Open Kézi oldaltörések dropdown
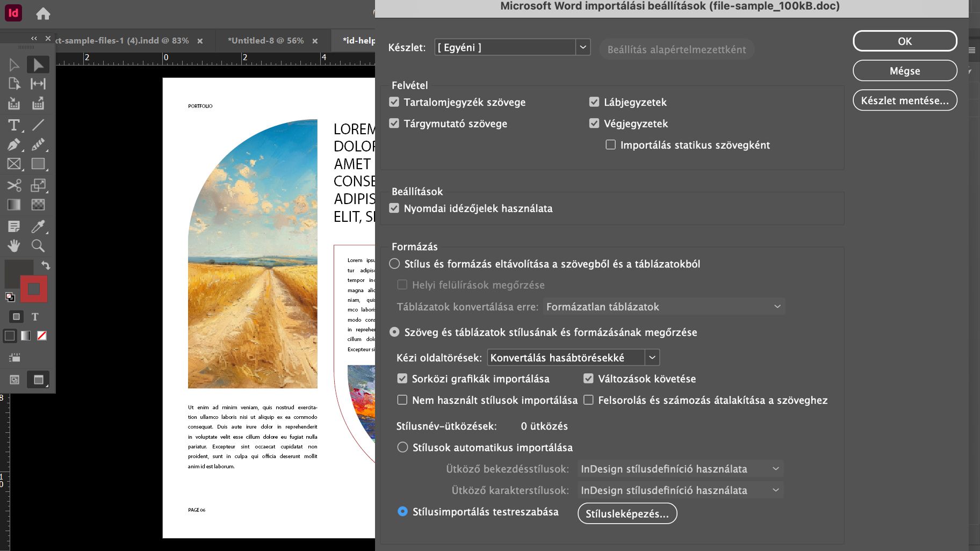Image resolution: width=980 pixels, height=551 pixels. [573, 358]
